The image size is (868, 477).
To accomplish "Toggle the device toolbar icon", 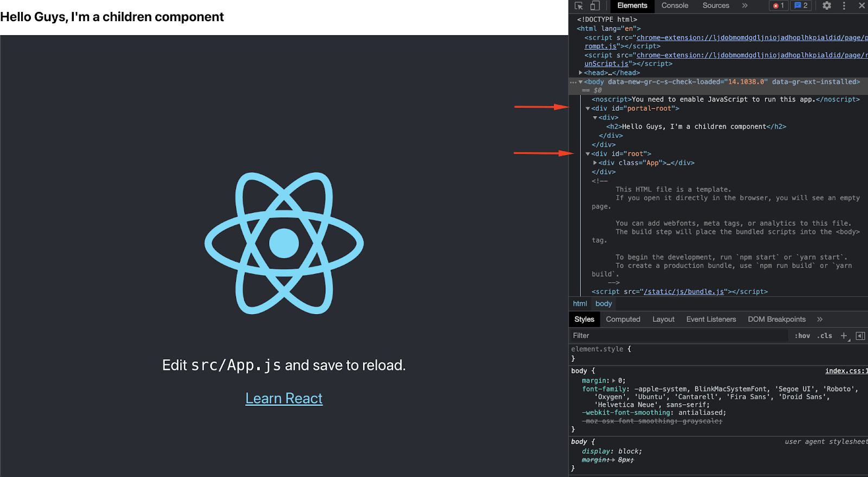I will [x=595, y=5].
